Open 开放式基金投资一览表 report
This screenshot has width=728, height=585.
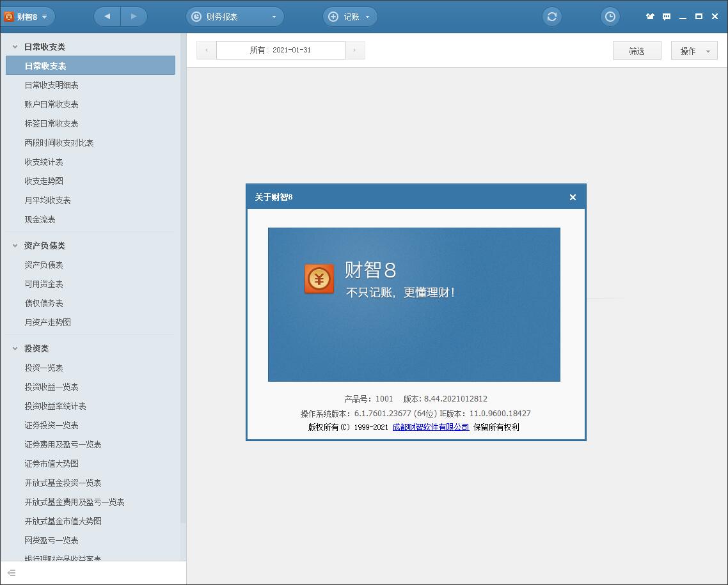pos(63,483)
